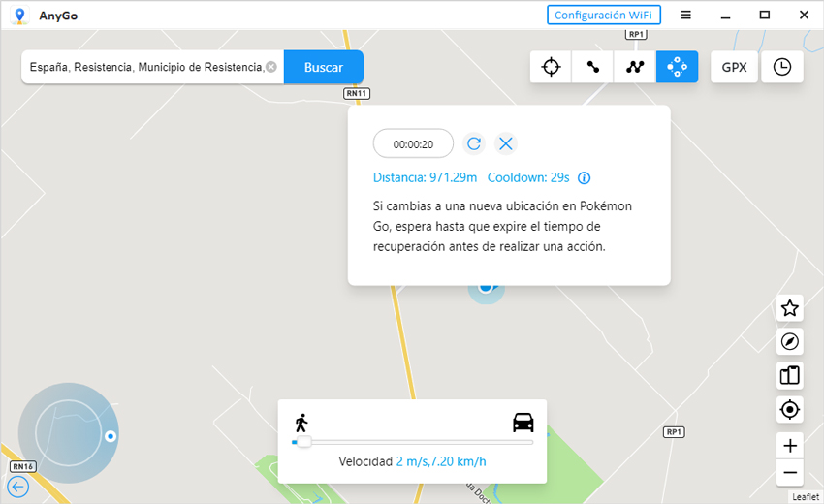This screenshot has height=504, width=824.
Task: Open Configuración WiFi settings
Action: (604, 15)
